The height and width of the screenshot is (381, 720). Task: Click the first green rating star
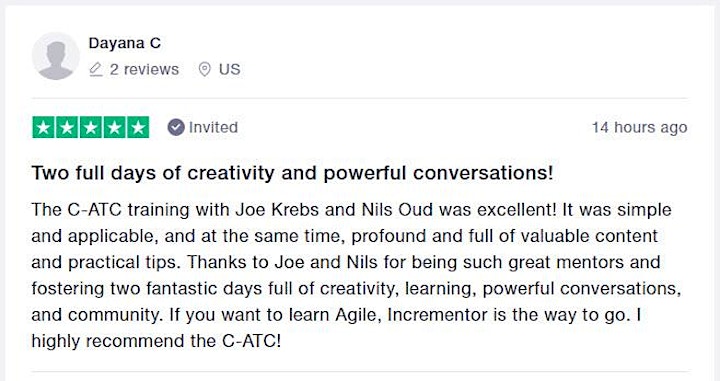pos(44,128)
